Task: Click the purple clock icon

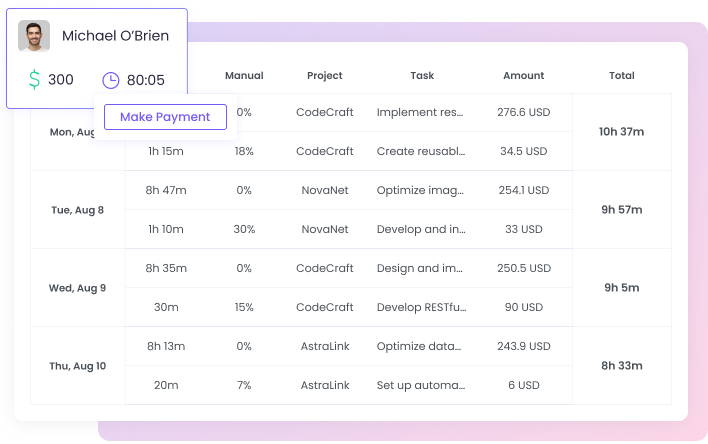Action: 110,80
